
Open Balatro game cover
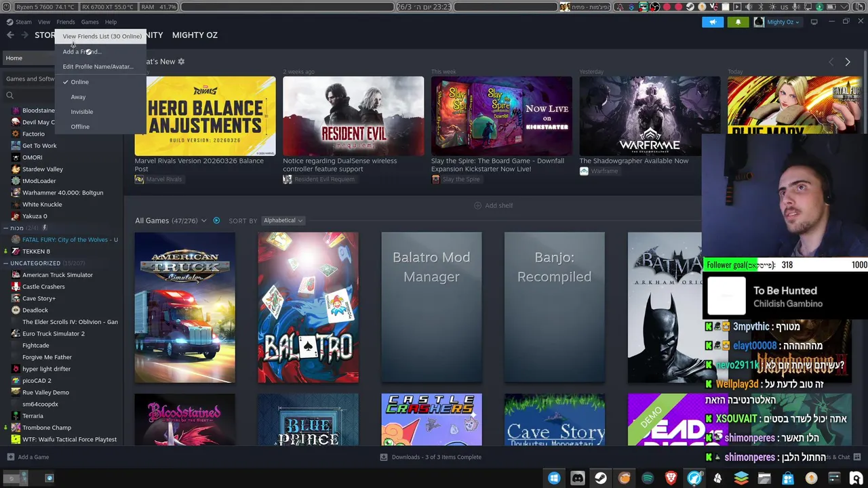308,308
